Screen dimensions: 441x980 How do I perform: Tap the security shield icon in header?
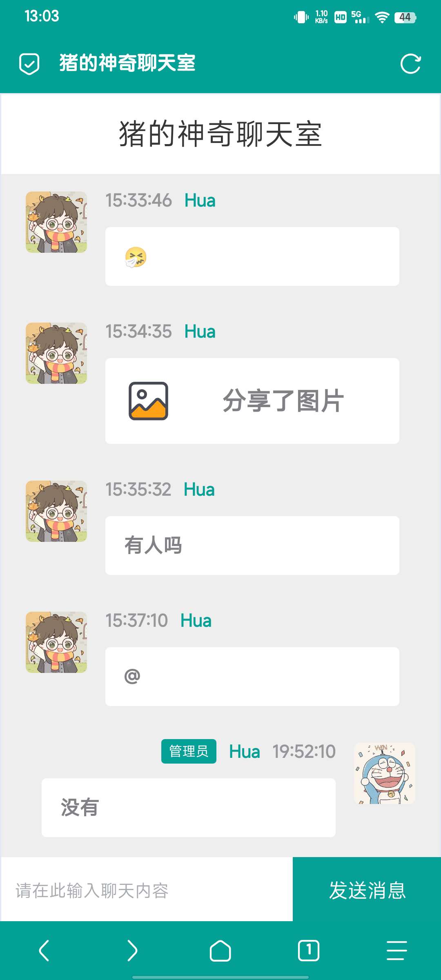[29, 64]
